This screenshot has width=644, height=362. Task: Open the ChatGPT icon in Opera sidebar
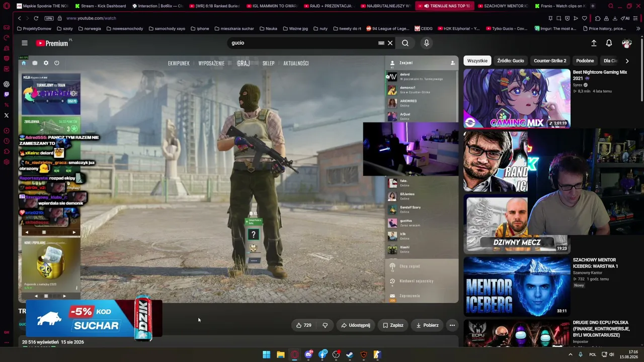(7, 84)
